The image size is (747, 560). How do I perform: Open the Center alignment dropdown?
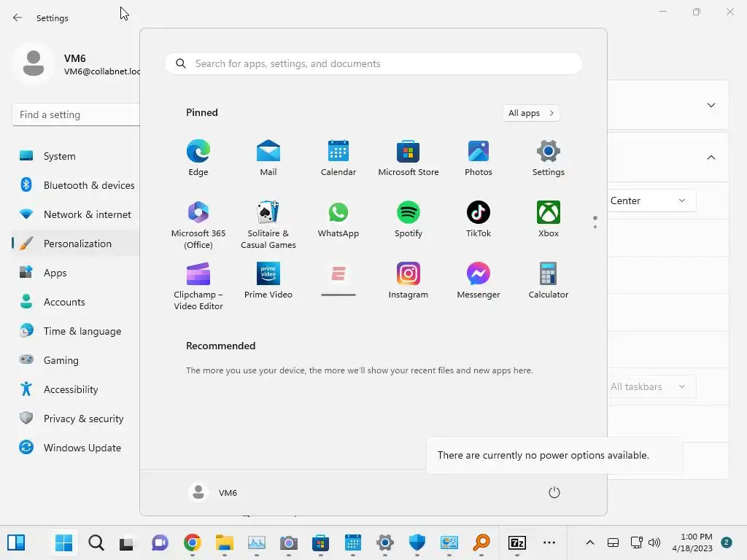[651, 201]
